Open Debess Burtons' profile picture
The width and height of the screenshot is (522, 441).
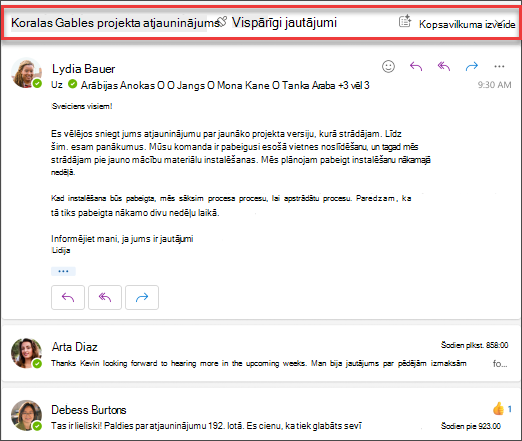(x=26, y=415)
